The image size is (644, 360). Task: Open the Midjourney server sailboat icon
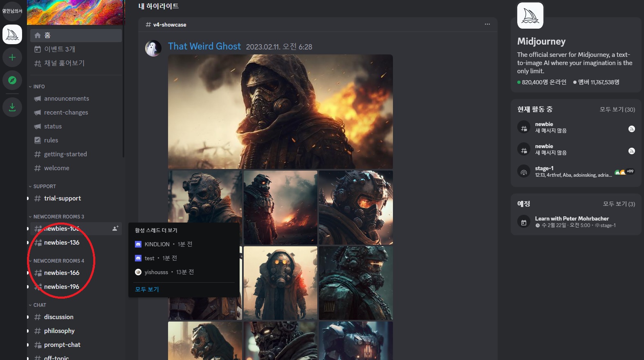(12, 34)
